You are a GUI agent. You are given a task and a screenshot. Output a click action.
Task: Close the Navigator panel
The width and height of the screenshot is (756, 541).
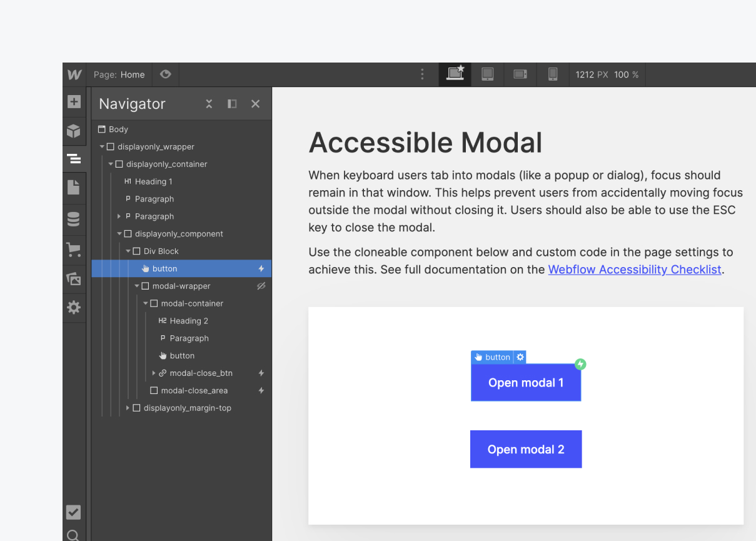point(255,104)
